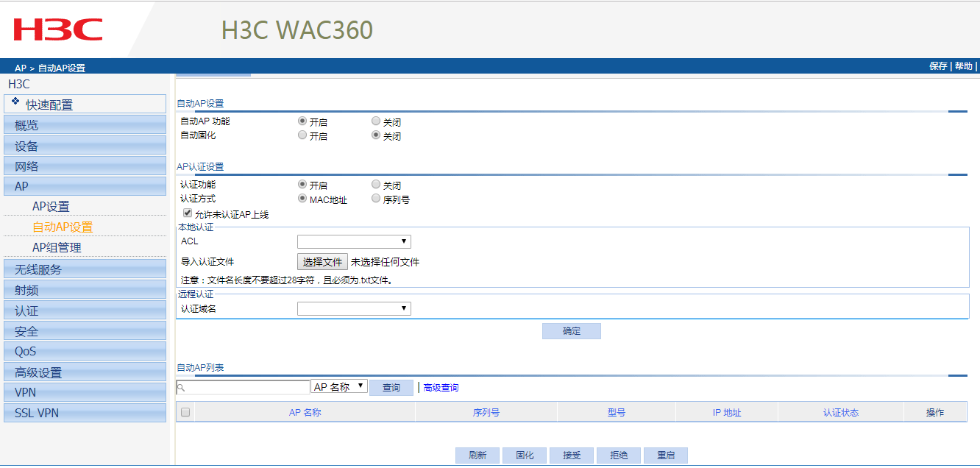Viewport: 980px width, 468px height.
Task: Open the 快速配置 menu item
Action: pos(85,104)
